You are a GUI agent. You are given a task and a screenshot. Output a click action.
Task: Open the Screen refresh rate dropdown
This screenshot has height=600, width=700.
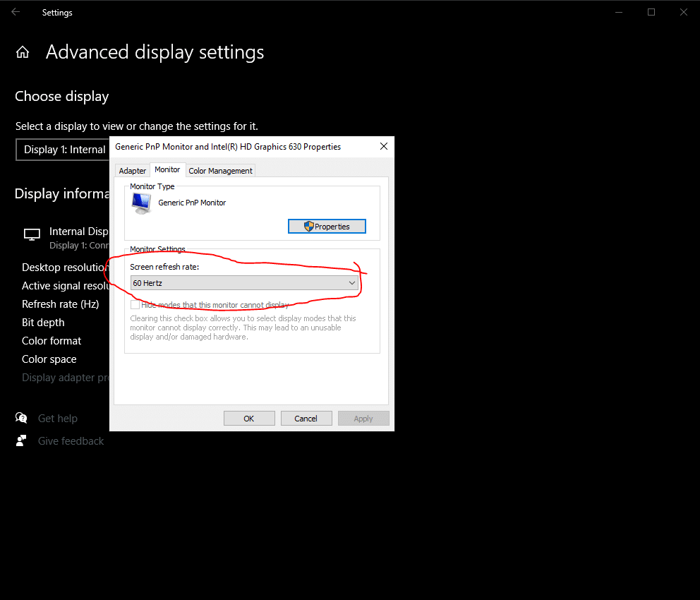[x=245, y=283]
